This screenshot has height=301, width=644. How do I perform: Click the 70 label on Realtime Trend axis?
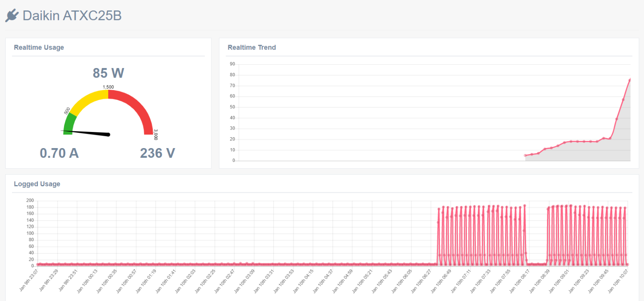point(232,85)
